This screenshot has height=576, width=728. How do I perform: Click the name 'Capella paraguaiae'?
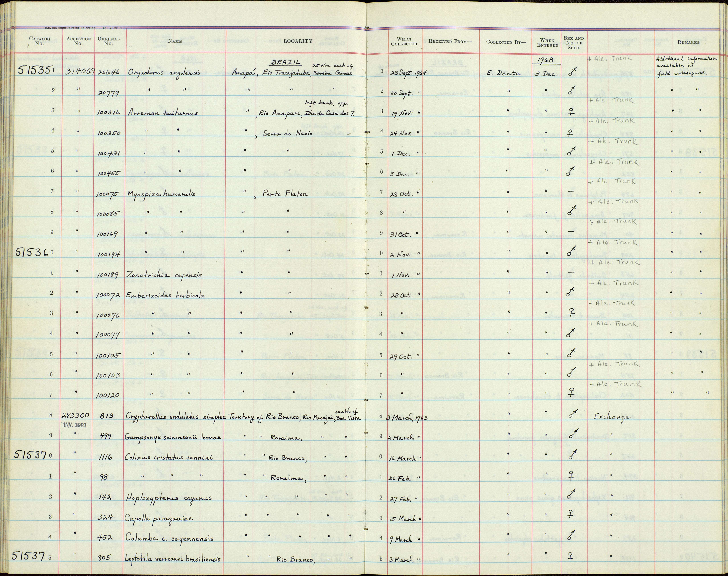pyautogui.click(x=159, y=518)
